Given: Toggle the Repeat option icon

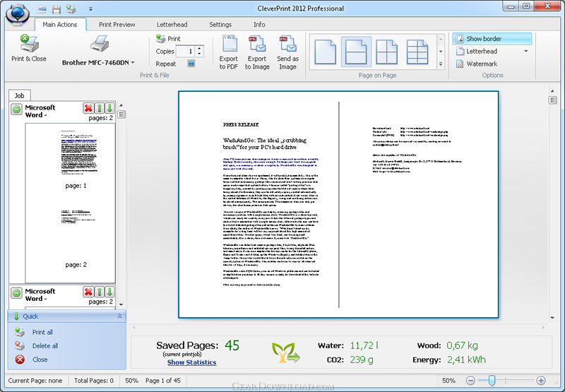Looking at the screenshot, I should pos(191,64).
